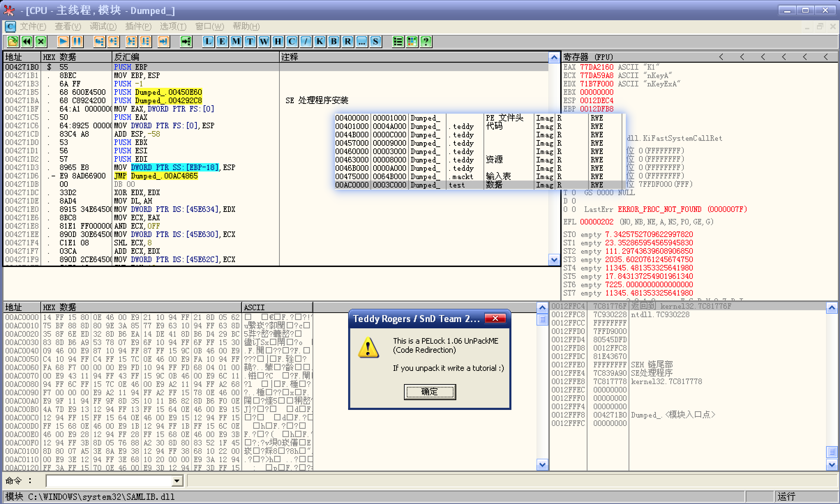Click the green Help question icon
The height and width of the screenshot is (504, 840).
pyautogui.click(x=426, y=41)
